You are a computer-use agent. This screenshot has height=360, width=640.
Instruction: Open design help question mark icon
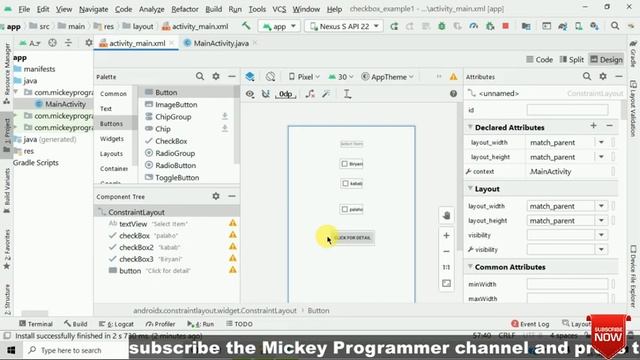[453, 94]
